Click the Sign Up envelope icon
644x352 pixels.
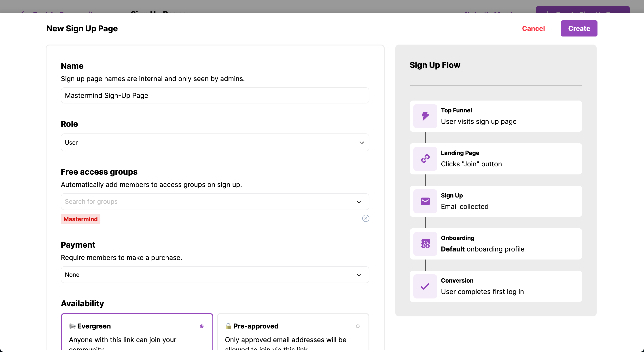point(425,201)
